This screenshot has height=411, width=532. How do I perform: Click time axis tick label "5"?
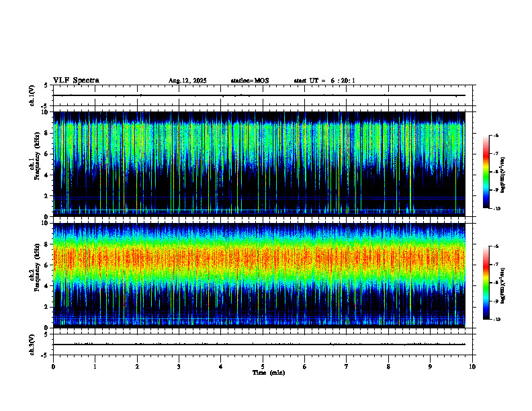click(263, 367)
